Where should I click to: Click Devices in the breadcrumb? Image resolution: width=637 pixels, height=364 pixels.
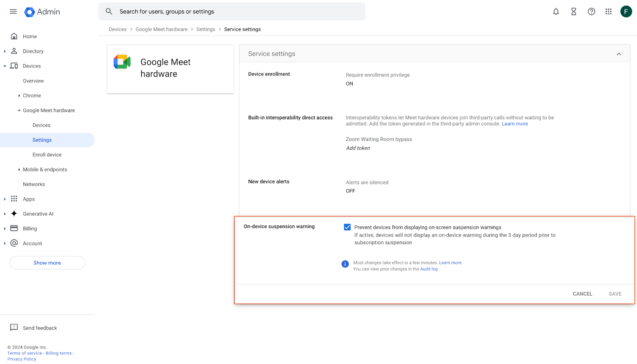pyautogui.click(x=117, y=29)
